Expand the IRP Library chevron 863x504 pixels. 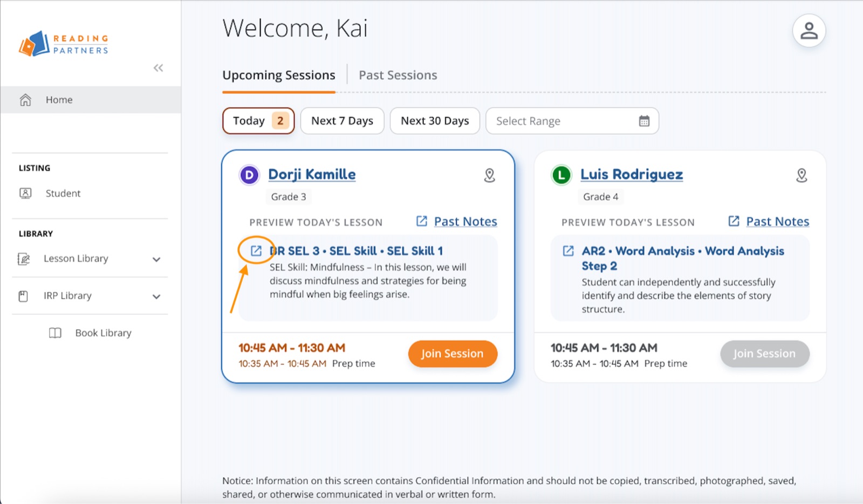click(156, 296)
